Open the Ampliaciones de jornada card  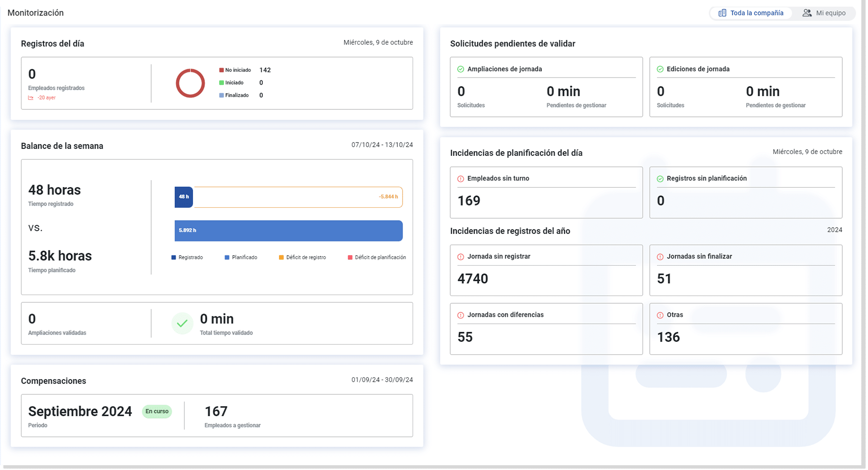(x=546, y=87)
